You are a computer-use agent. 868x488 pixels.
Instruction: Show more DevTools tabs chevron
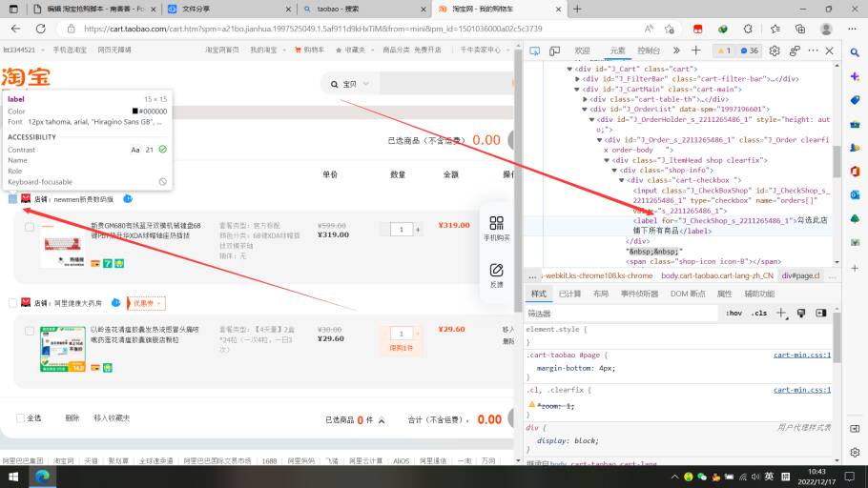click(x=676, y=51)
